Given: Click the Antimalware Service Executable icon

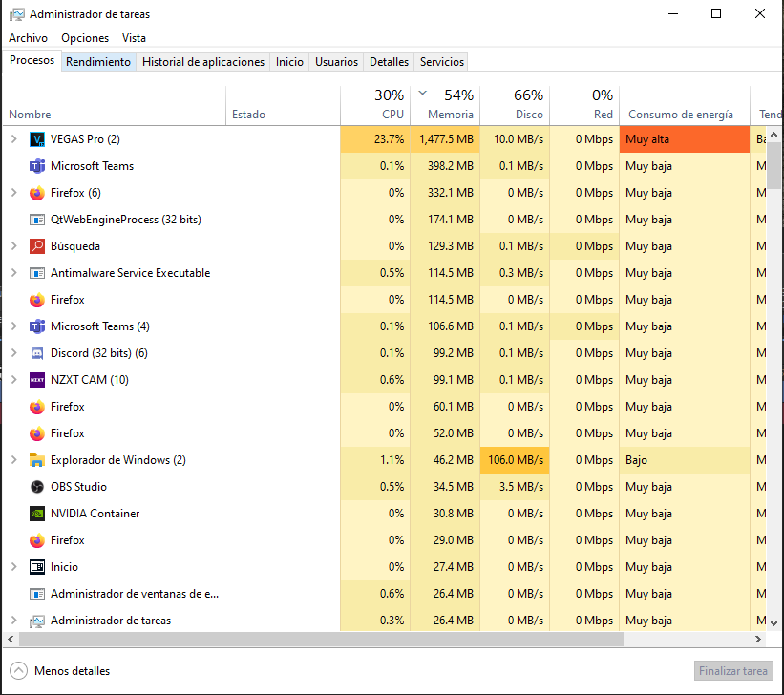Looking at the screenshot, I should point(37,273).
